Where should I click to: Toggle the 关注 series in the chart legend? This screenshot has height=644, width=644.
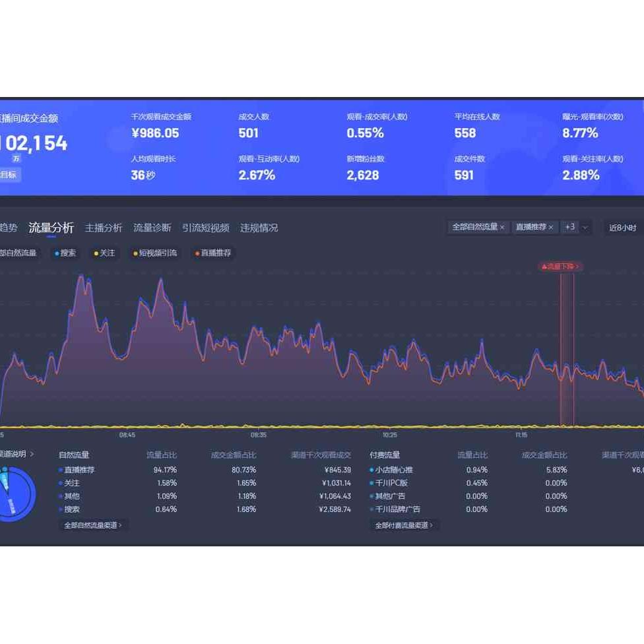(x=104, y=253)
